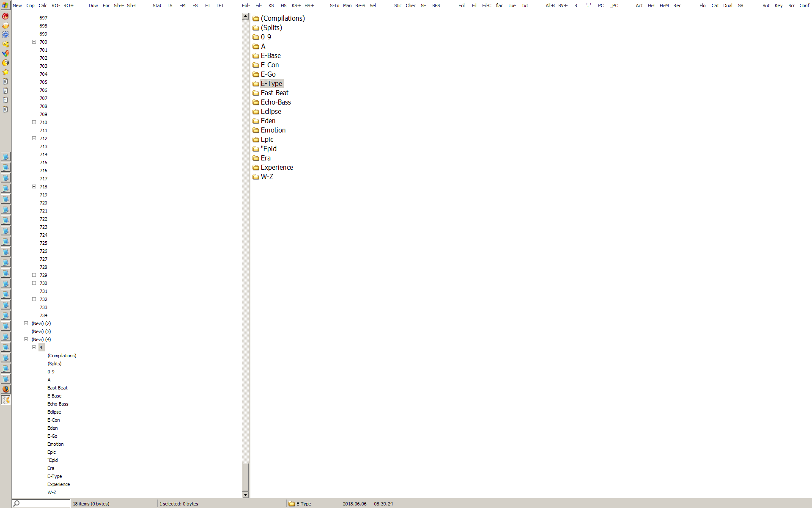Click the Windows Start button

(5, 6)
